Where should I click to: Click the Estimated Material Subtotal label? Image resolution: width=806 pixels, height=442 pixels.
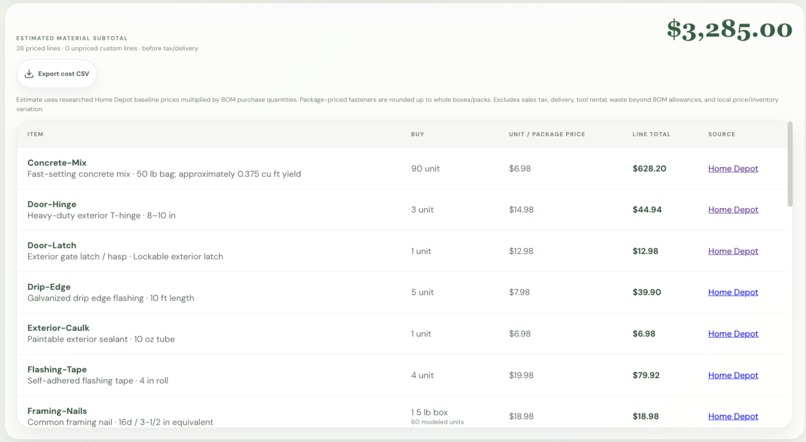[72, 38]
